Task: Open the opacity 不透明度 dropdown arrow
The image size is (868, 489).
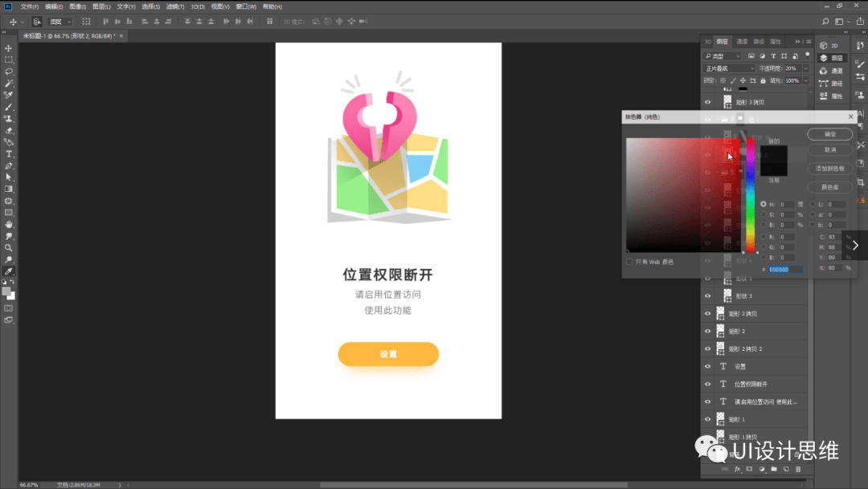Action: [805, 68]
